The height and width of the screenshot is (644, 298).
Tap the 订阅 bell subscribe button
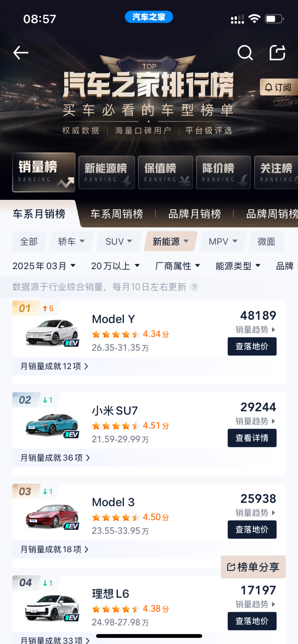[279, 87]
